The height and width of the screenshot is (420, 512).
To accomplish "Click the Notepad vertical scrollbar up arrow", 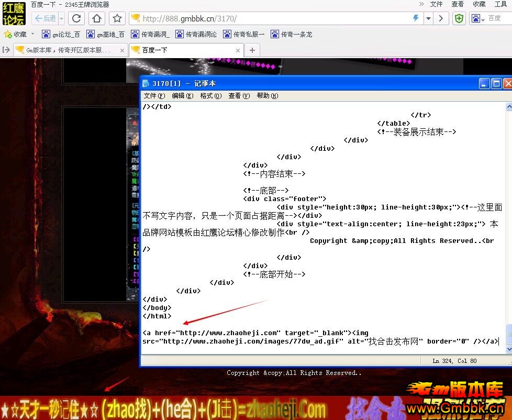I will pos(508,107).
